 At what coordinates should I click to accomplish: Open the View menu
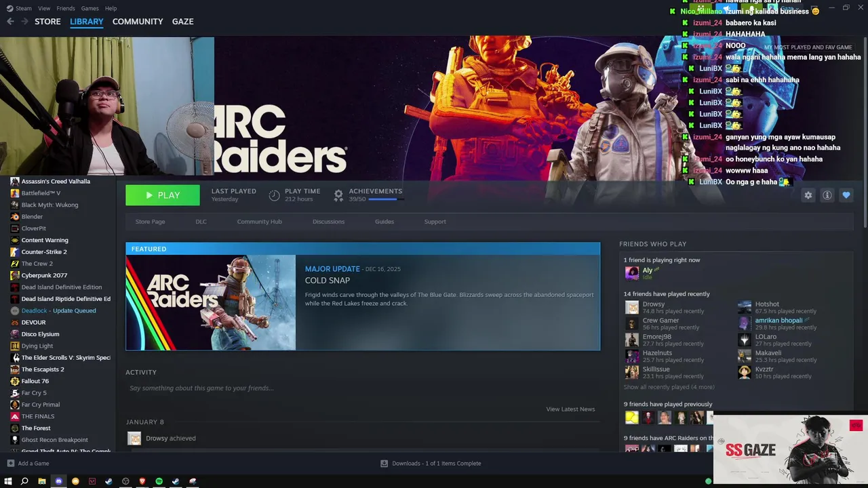(44, 8)
